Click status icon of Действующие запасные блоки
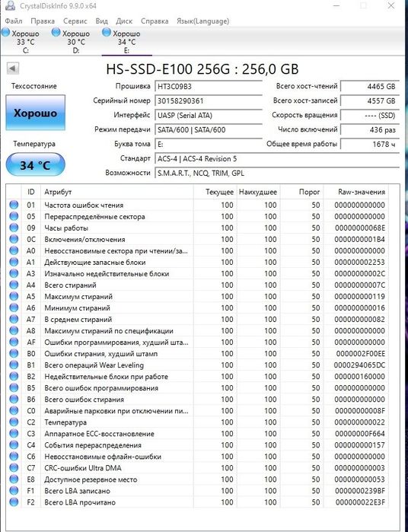 (14, 262)
